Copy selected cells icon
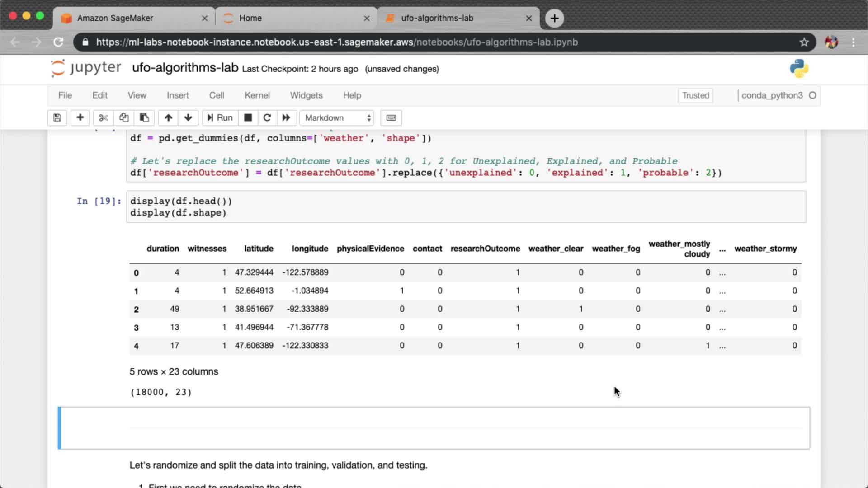This screenshot has height=488, width=868. [124, 118]
